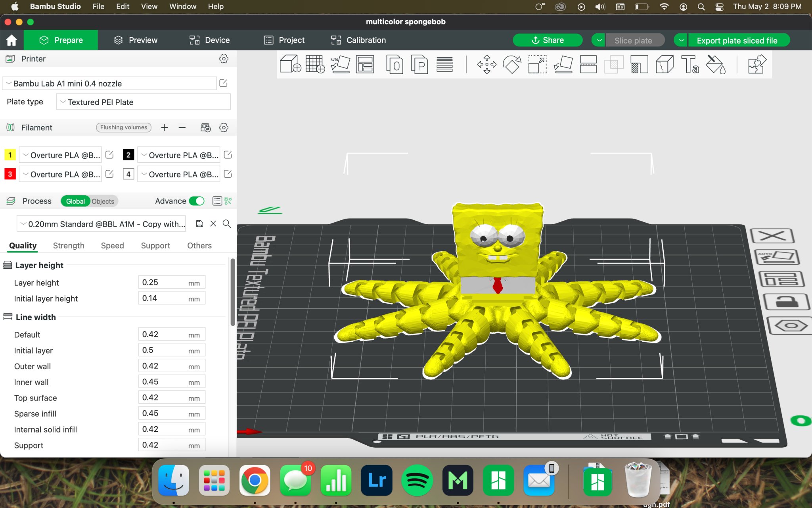Click the yellow filament 1 color swatch
Image resolution: width=812 pixels, height=508 pixels.
[10, 155]
